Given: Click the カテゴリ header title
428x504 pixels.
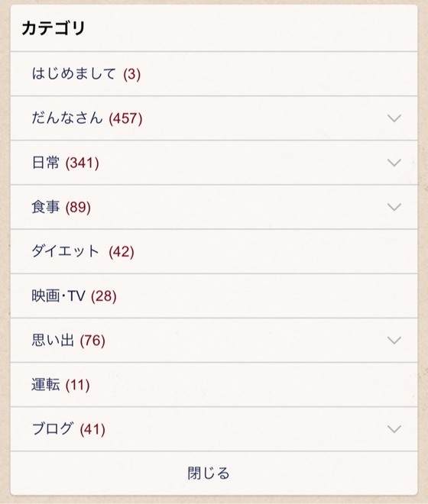Looking at the screenshot, I should coord(53,28).
